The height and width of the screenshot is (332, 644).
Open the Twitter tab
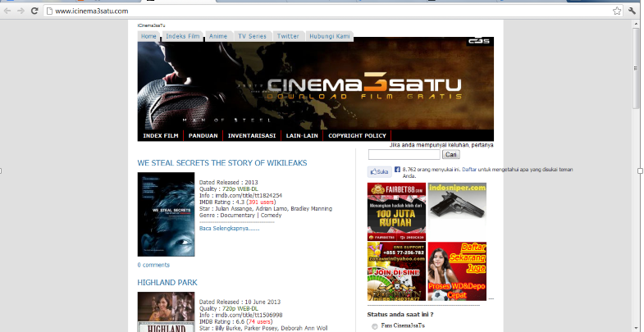point(288,36)
